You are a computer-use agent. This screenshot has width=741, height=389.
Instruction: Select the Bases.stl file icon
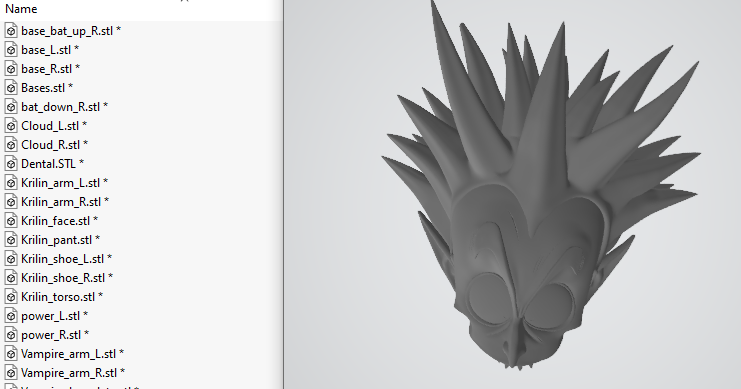(x=11, y=87)
